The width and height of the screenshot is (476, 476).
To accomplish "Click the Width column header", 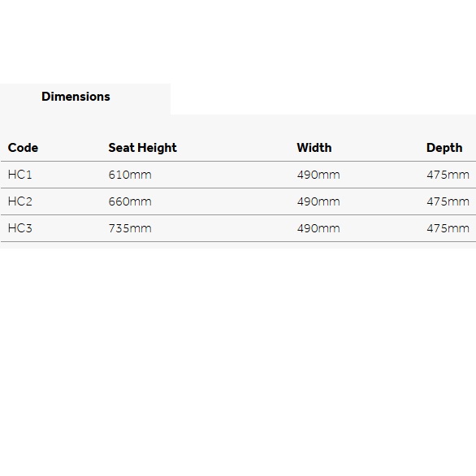I will click(x=314, y=148).
